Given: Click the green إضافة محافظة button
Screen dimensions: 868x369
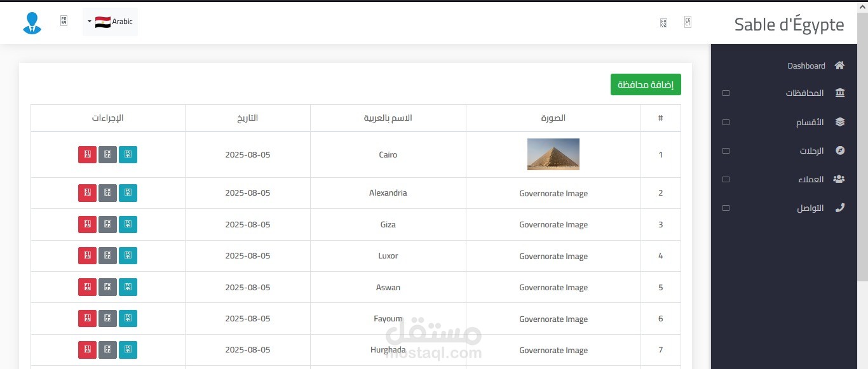Looking at the screenshot, I should [x=646, y=84].
